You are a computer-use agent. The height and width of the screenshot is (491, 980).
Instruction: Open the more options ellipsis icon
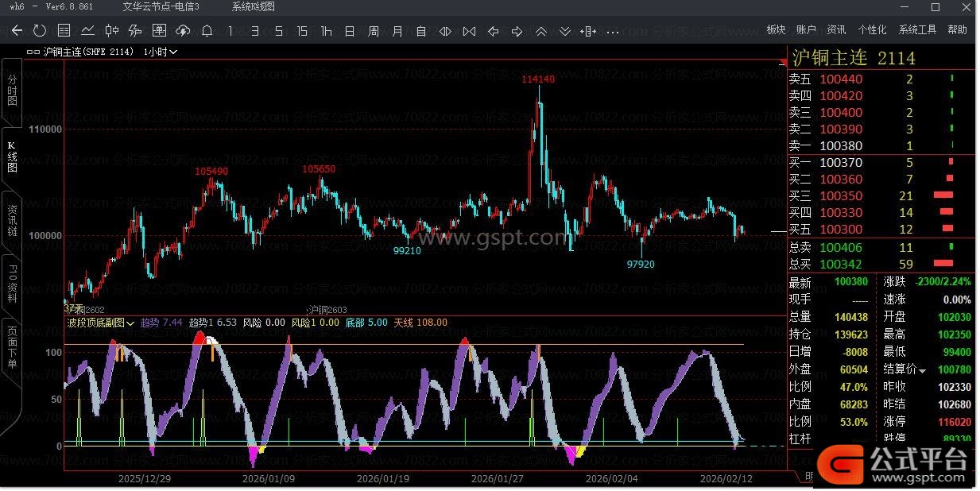pyautogui.click(x=612, y=31)
